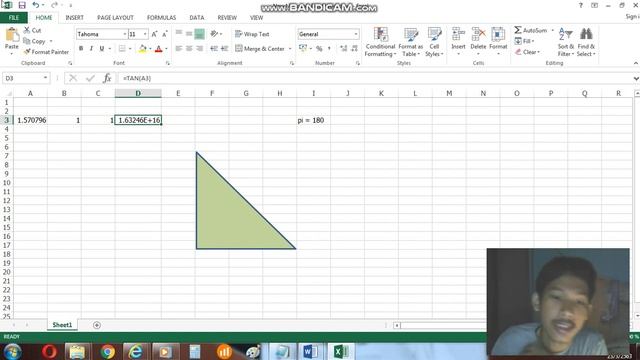Toggle Align Left in Alignment group

(x=179, y=49)
